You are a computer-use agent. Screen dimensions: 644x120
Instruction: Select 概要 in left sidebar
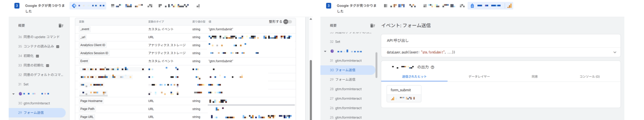[22, 26]
